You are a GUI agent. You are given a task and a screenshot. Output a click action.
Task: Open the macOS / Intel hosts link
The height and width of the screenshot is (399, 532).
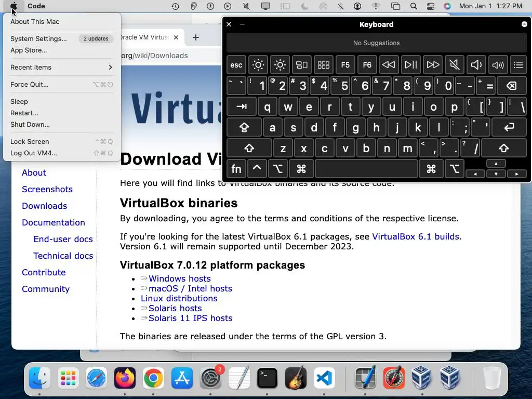tap(190, 288)
